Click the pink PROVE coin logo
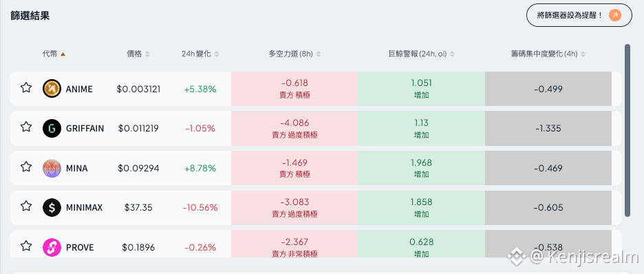644x274 pixels. coord(52,247)
